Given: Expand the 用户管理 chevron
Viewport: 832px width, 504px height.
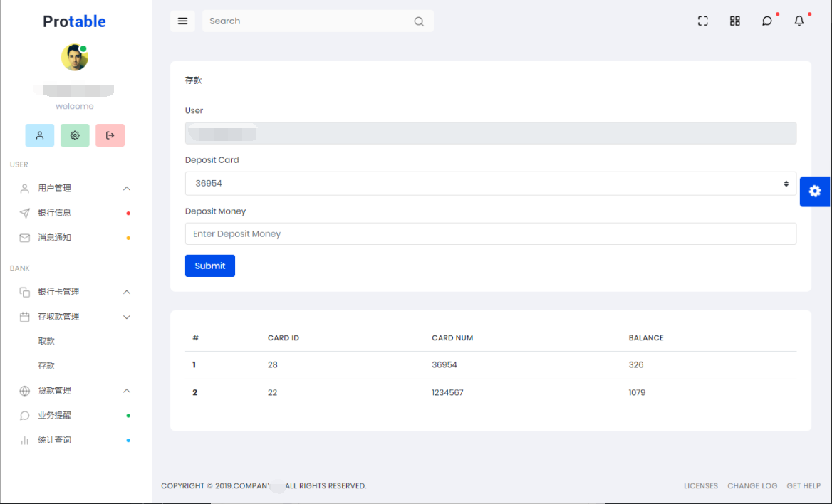Looking at the screenshot, I should tap(127, 189).
